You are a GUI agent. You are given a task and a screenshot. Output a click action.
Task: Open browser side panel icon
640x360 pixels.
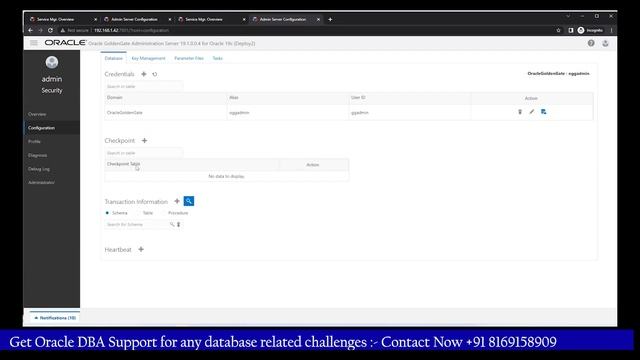[x=570, y=30]
